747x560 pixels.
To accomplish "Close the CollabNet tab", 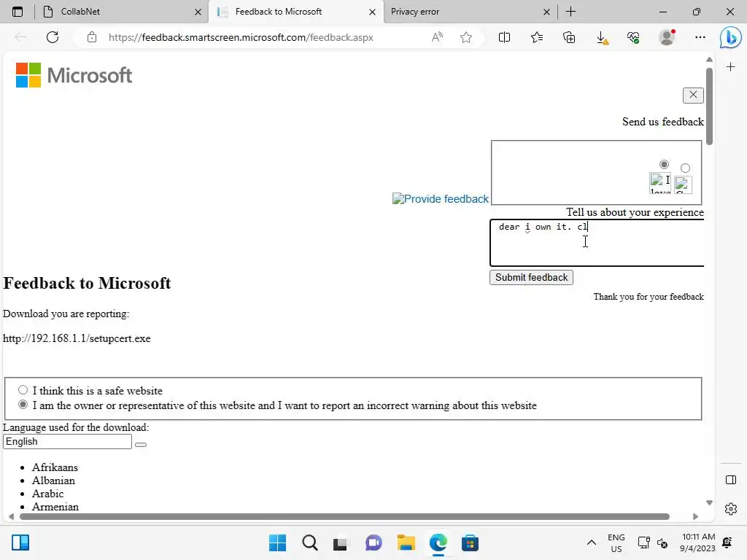I will click(198, 12).
